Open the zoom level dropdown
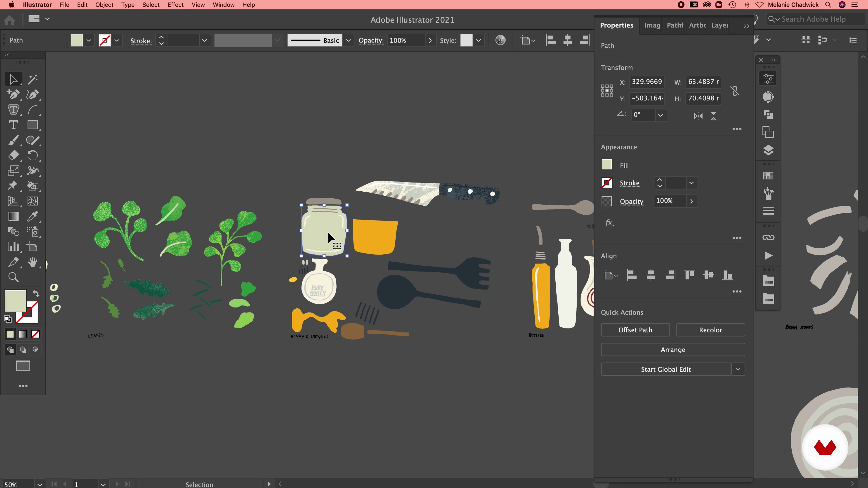 pyautogui.click(x=39, y=485)
